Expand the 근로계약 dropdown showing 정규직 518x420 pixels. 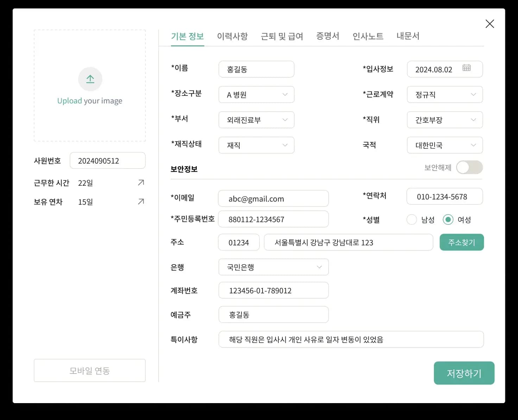pyautogui.click(x=445, y=95)
